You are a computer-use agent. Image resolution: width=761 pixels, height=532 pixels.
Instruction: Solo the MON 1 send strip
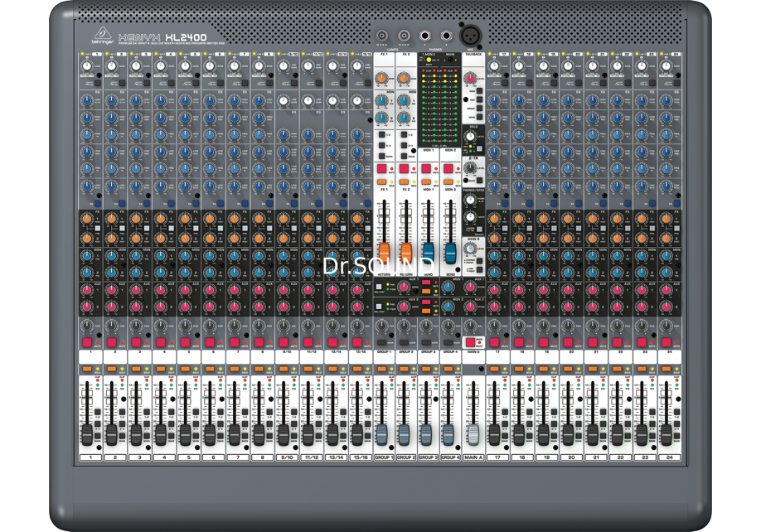[x=426, y=181]
